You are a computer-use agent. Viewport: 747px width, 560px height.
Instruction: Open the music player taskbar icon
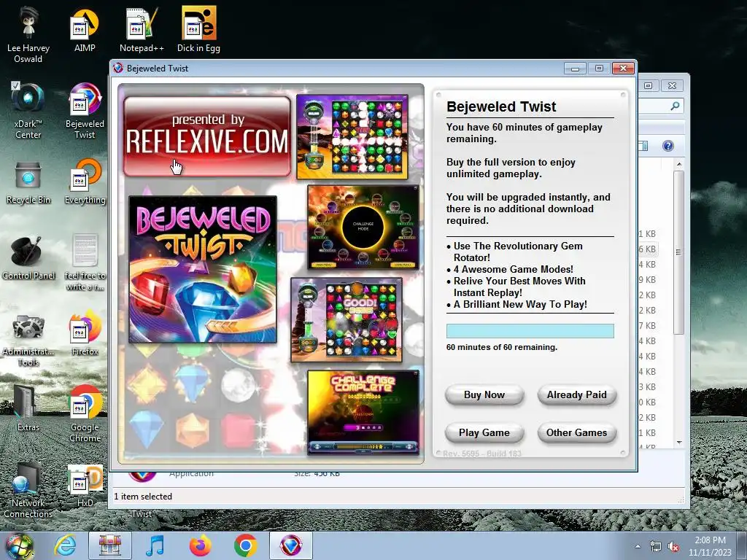(x=155, y=545)
